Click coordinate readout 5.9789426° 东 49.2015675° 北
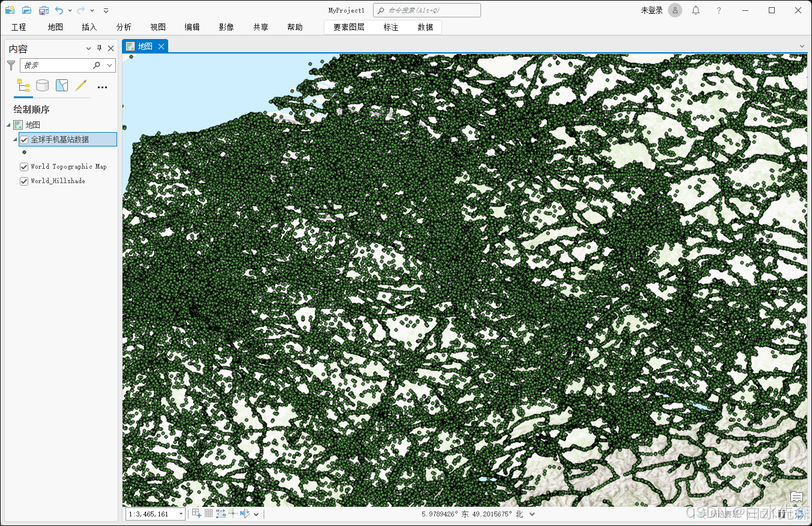Screen dimensions: 812x526 click(473, 514)
